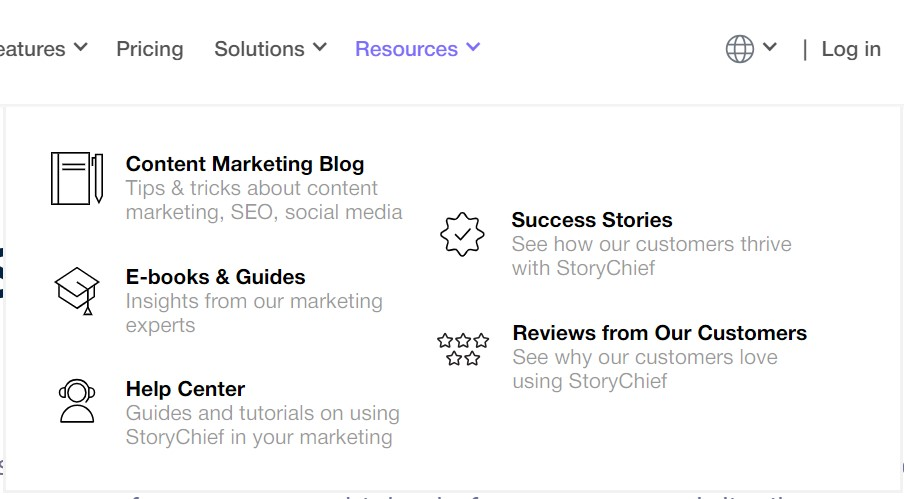Expand the Features dropdown chevron
The height and width of the screenshot is (499, 904).
point(81,47)
